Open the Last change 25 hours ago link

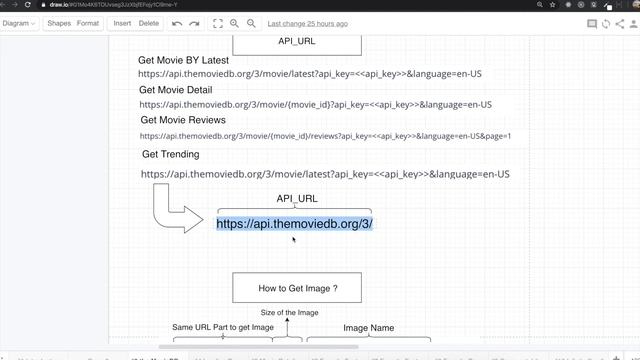point(308,24)
